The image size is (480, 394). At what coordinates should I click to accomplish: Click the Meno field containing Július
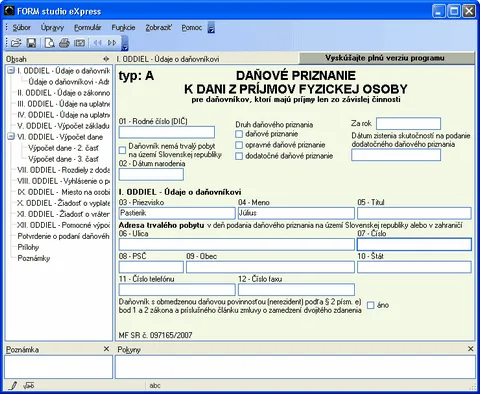point(296,213)
